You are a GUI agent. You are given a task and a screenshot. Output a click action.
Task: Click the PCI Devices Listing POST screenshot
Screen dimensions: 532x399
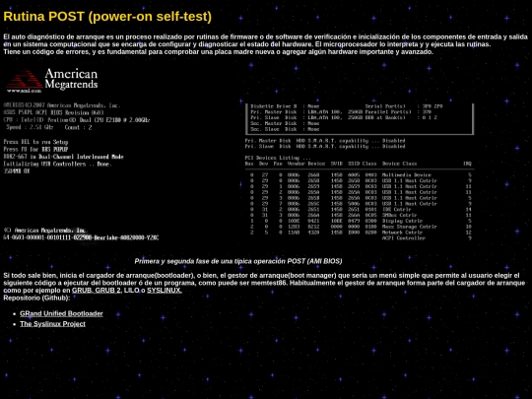click(x=359, y=171)
